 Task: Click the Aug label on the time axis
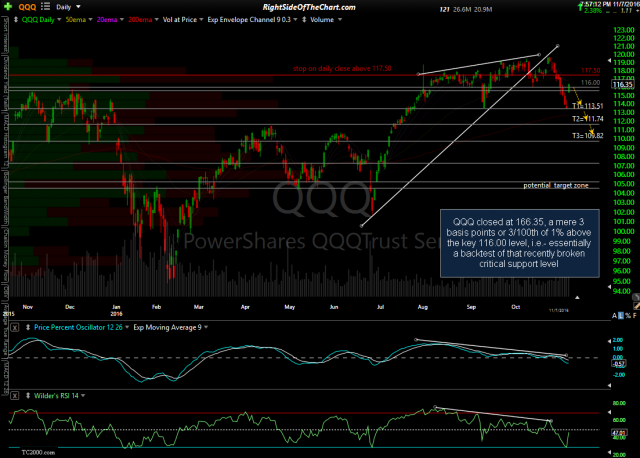click(x=422, y=307)
